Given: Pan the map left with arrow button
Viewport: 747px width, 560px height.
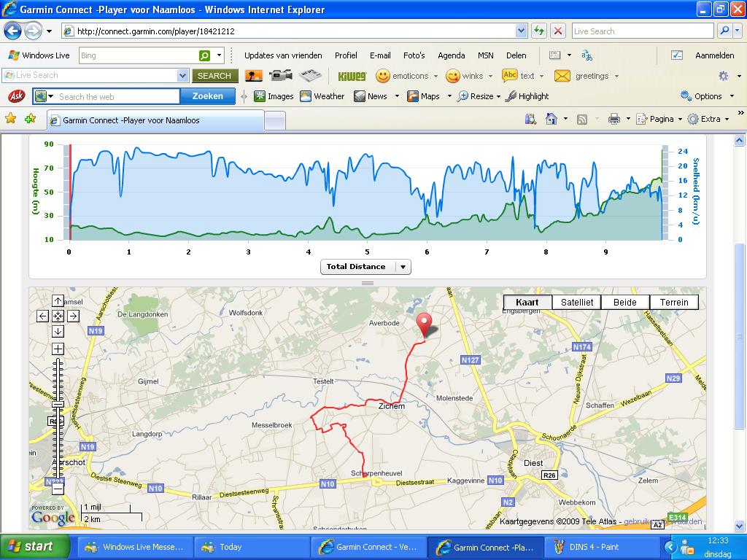Looking at the screenshot, I should [x=43, y=316].
